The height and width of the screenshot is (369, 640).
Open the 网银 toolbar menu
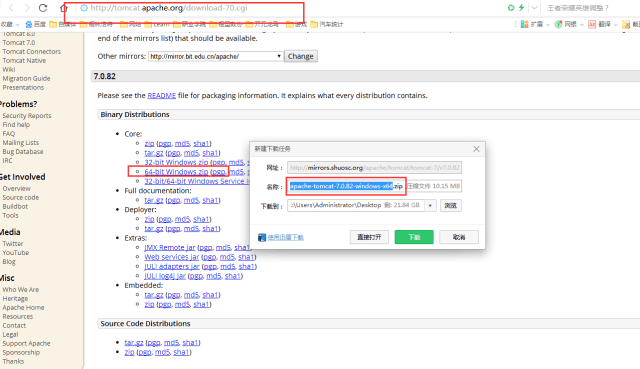coord(569,24)
